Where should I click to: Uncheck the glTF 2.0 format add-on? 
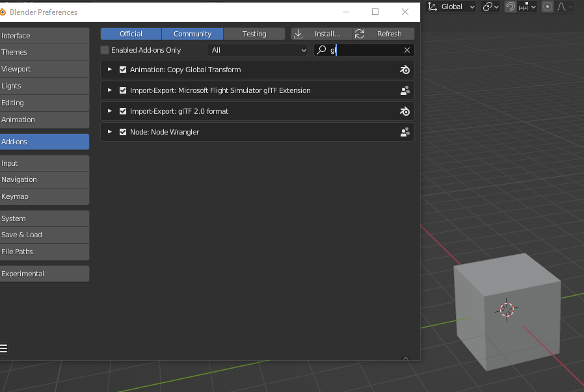point(123,111)
